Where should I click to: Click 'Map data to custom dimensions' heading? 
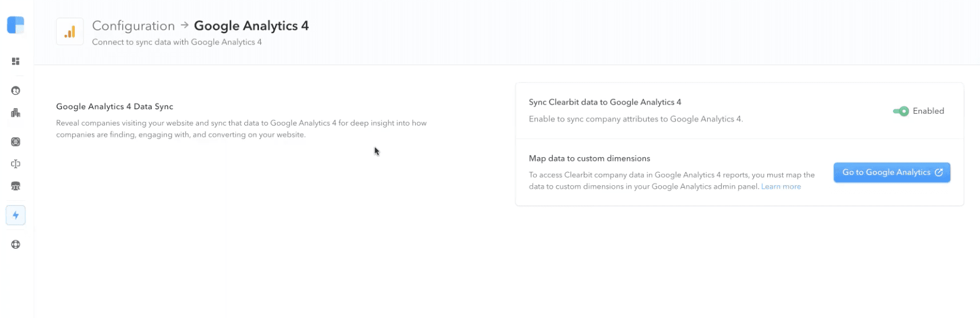pyautogui.click(x=589, y=158)
